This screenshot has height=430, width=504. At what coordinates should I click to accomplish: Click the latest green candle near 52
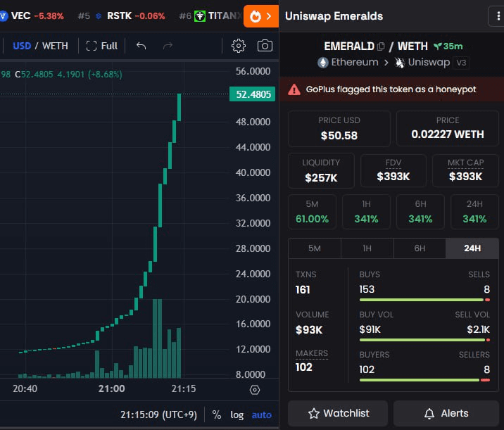tap(179, 108)
